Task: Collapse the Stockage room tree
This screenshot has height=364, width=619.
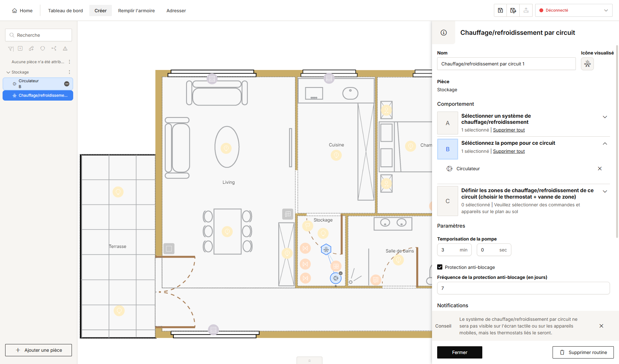Action: 8,72
